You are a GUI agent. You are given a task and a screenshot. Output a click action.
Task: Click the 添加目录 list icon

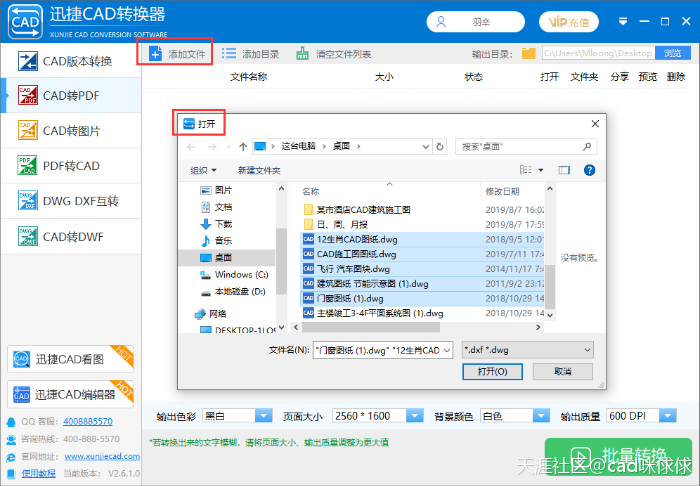pos(229,54)
